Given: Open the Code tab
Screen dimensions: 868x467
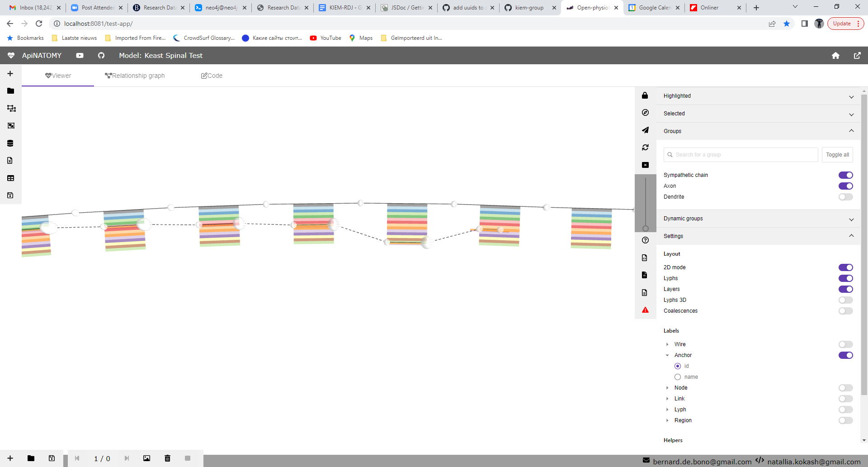Looking at the screenshot, I should [212, 76].
